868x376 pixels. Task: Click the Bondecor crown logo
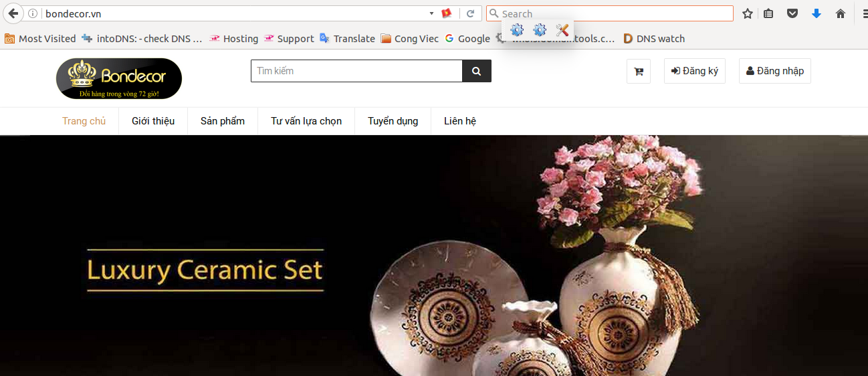tap(119, 79)
